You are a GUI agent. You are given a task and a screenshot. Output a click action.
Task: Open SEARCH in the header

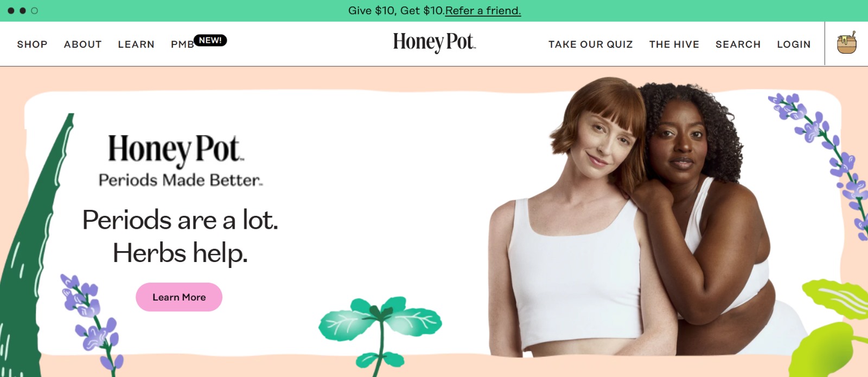click(738, 44)
